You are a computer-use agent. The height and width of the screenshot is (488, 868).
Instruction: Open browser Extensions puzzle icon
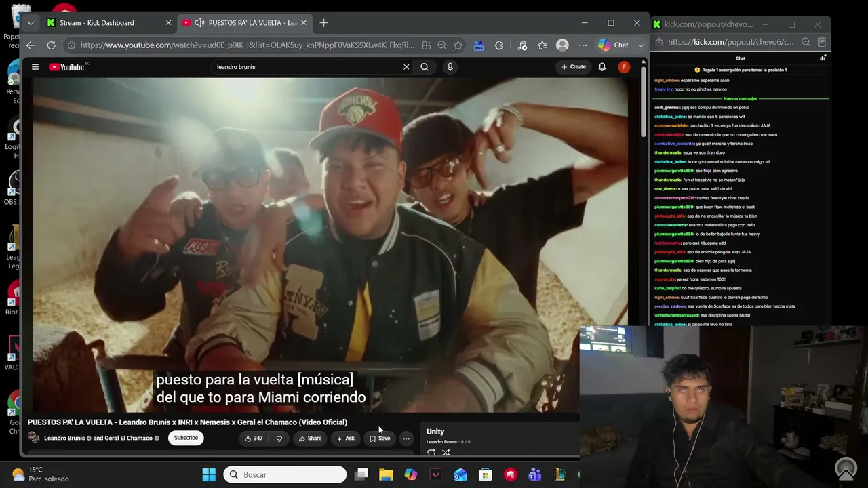(x=500, y=45)
